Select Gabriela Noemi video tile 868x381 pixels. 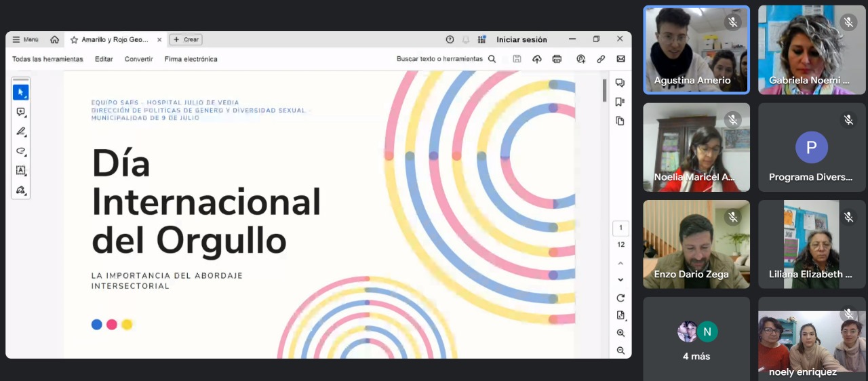click(812, 49)
